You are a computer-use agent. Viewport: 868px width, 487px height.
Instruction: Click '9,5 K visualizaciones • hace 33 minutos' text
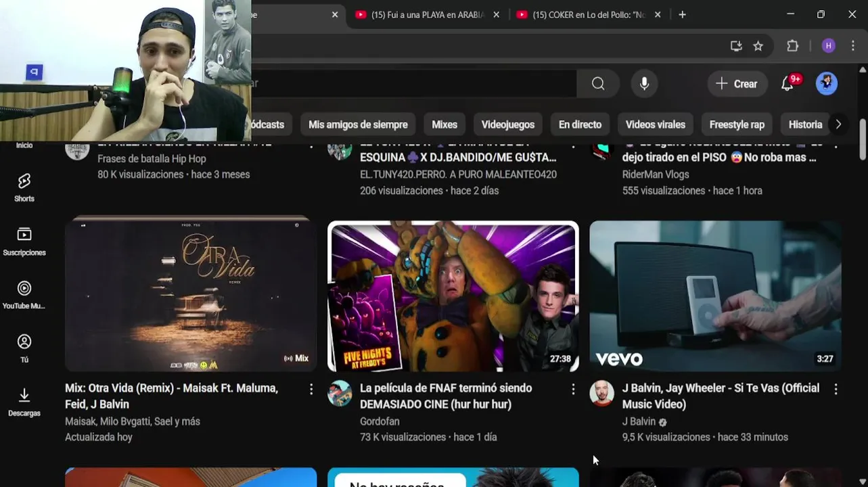(x=705, y=438)
